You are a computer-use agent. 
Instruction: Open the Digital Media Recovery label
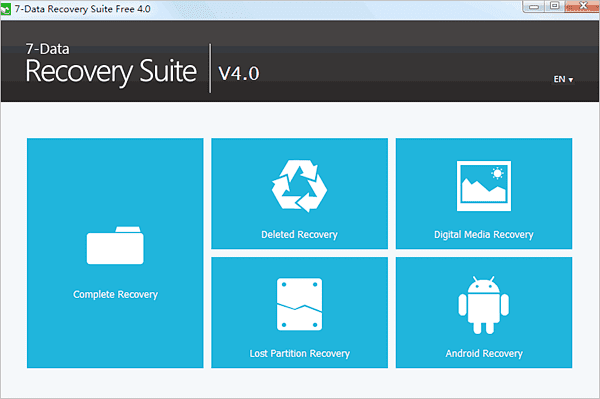click(484, 235)
